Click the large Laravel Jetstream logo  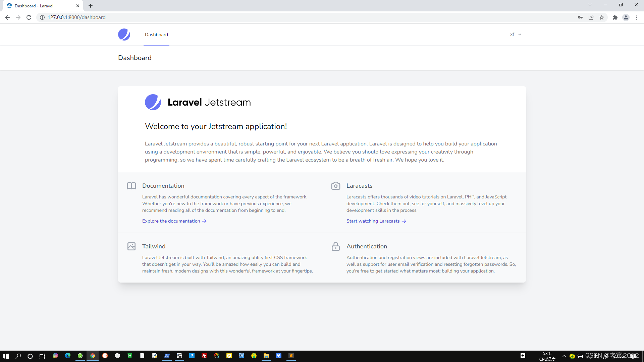click(198, 102)
